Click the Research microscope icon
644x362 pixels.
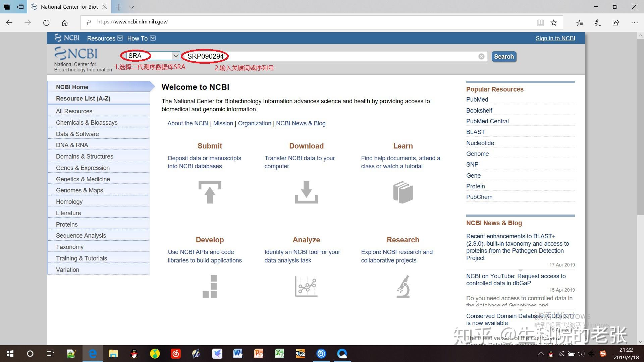click(x=403, y=286)
